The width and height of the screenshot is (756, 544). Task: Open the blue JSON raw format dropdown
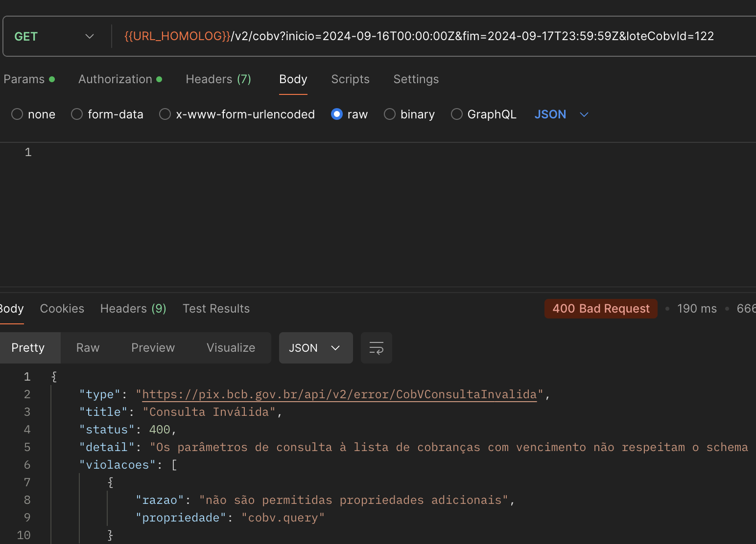561,114
